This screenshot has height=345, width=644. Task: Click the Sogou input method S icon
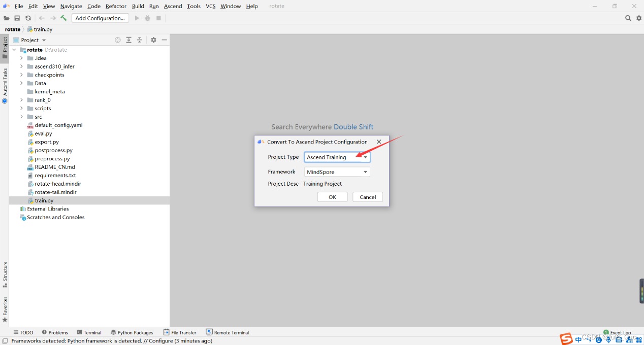566,338
